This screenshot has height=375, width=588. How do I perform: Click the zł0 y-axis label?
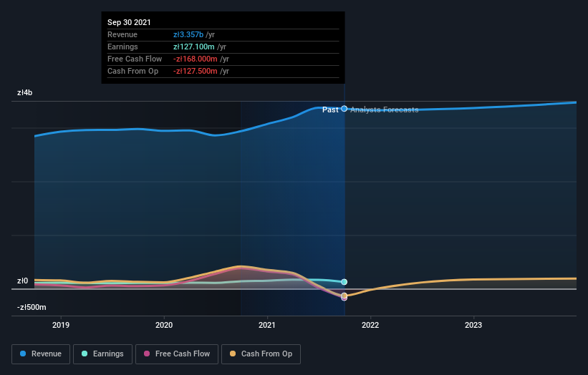(x=22, y=281)
